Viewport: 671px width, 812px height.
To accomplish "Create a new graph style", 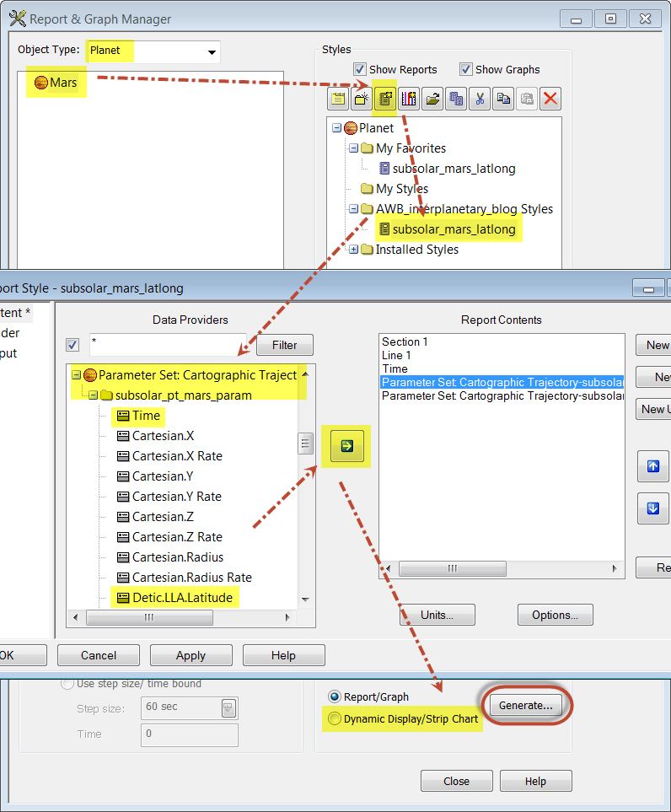I will 409,99.
